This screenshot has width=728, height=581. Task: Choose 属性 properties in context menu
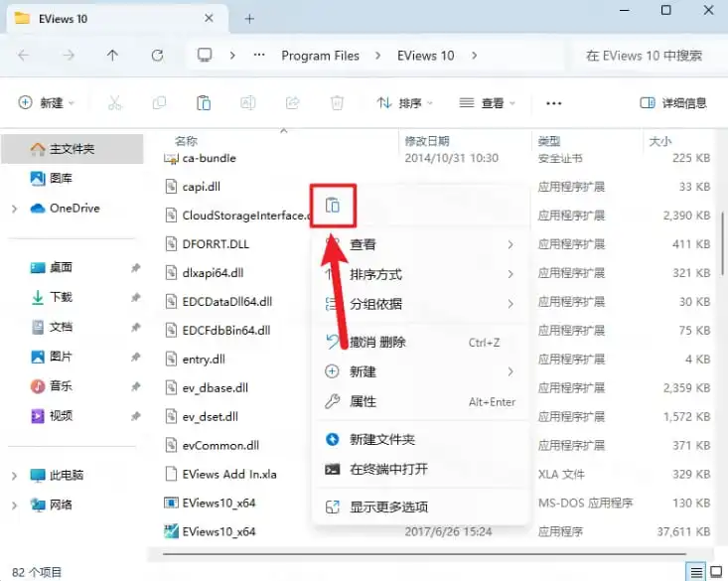coord(421,401)
